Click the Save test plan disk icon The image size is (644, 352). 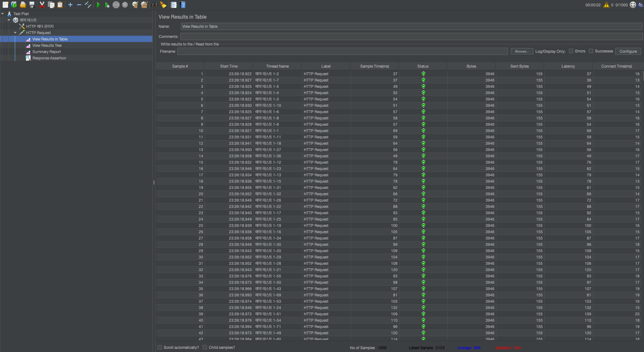coord(32,5)
